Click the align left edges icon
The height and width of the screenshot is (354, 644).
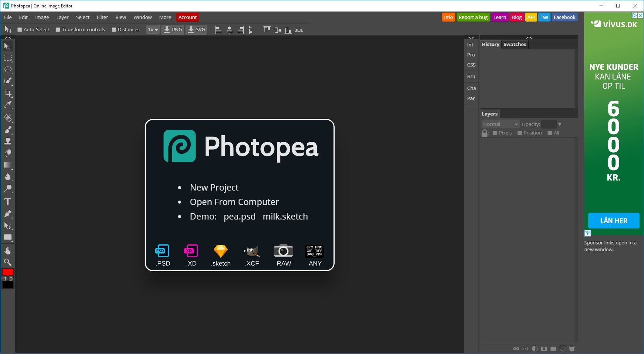[218, 30]
